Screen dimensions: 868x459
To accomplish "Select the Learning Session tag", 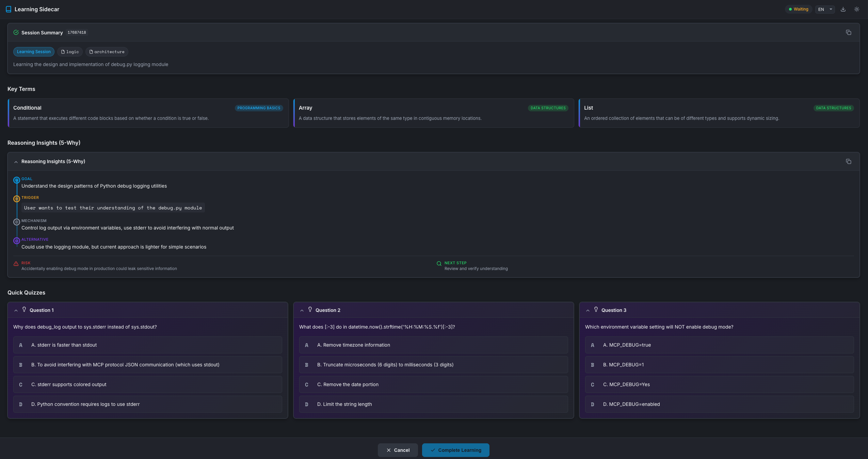I will pos(34,52).
